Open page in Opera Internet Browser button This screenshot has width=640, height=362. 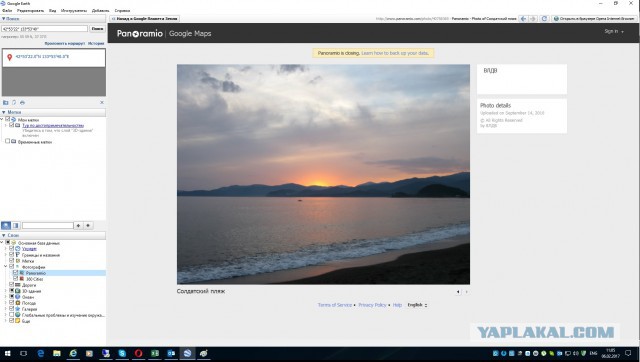pos(595,19)
